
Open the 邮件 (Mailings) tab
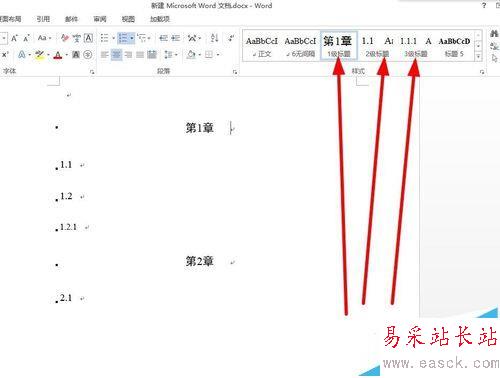click(71, 19)
